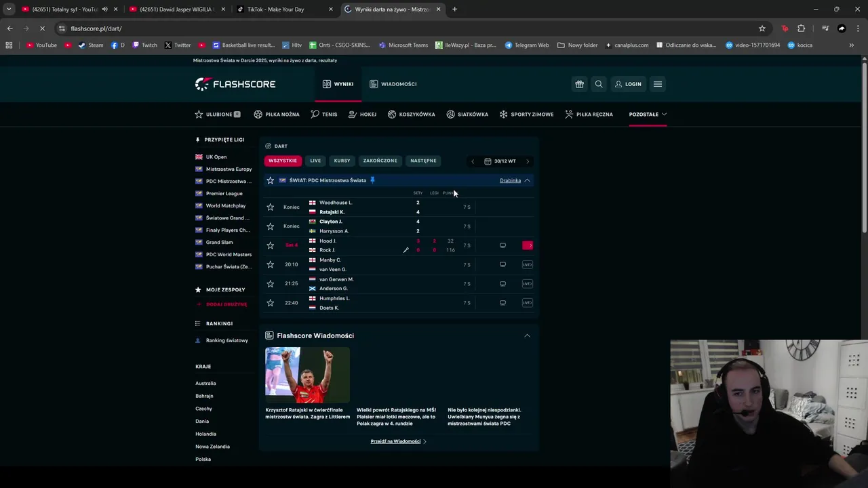Screen dimensions: 868x488
Task: Favorite the van Gerwen vs Anderson match
Action: (x=271, y=283)
